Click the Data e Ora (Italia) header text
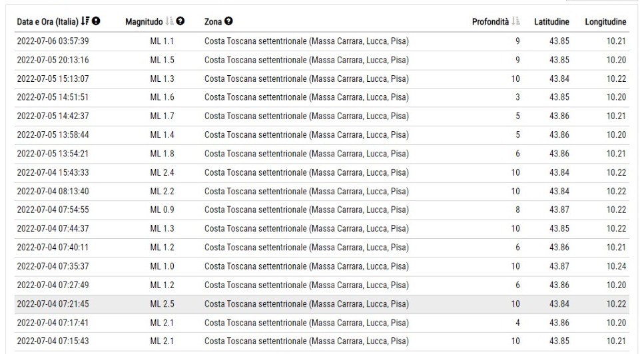The image size is (644, 354). 48,22
